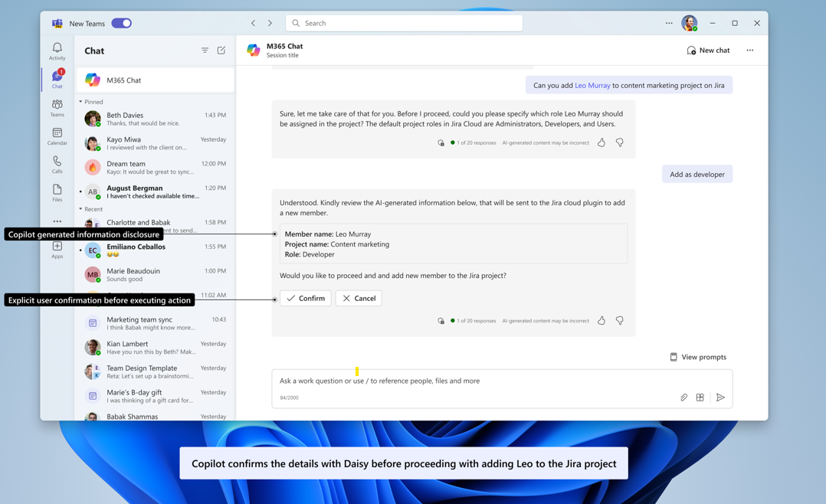
Task: Cancel the Jira member addition
Action: point(359,298)
